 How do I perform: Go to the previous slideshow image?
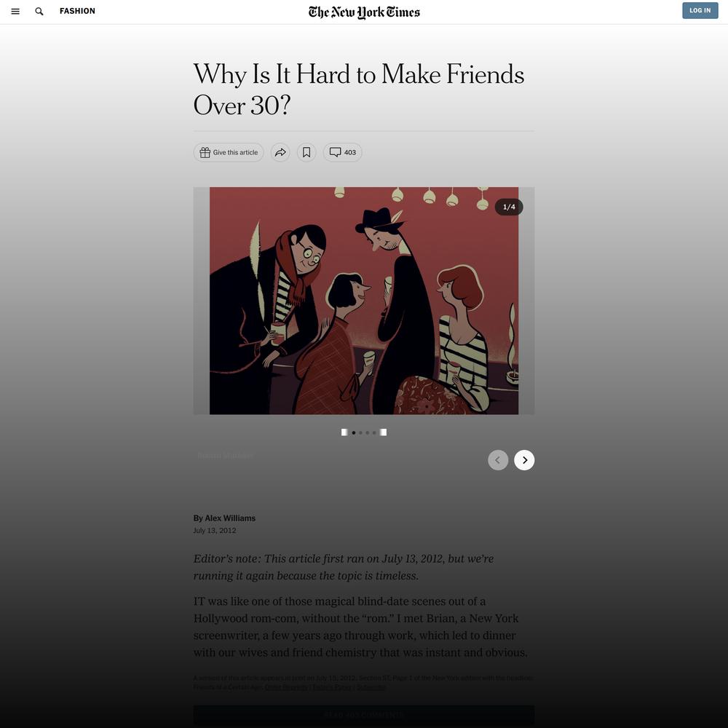point(498,460)
